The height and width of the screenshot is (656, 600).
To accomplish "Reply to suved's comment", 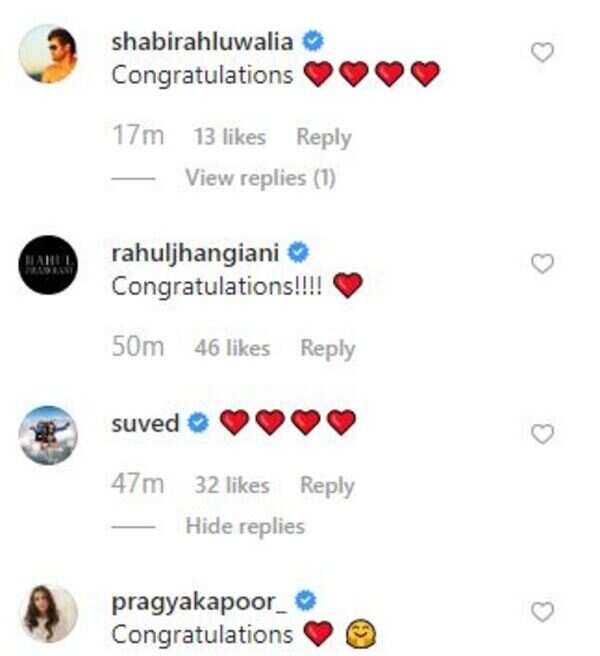I will coord(327,485).
